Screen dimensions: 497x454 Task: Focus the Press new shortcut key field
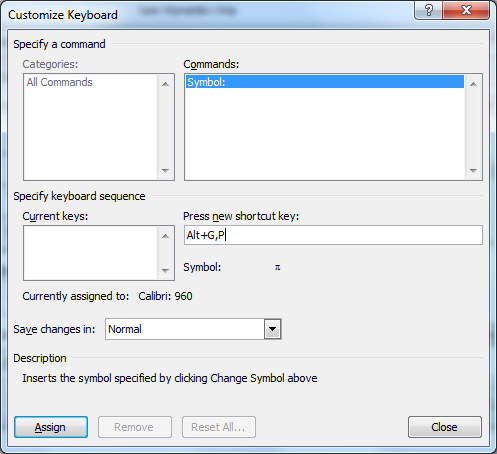333,235
